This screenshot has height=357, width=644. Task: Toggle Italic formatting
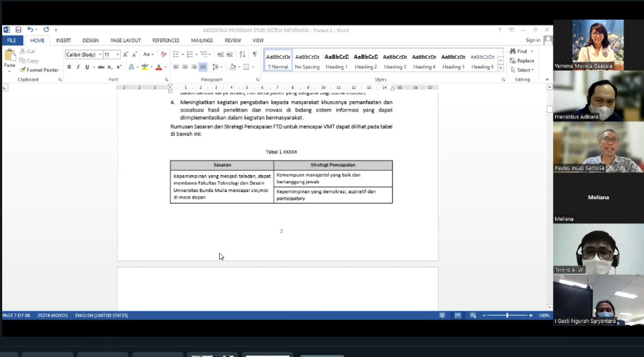pyautogui.click(x=78, y=67)
